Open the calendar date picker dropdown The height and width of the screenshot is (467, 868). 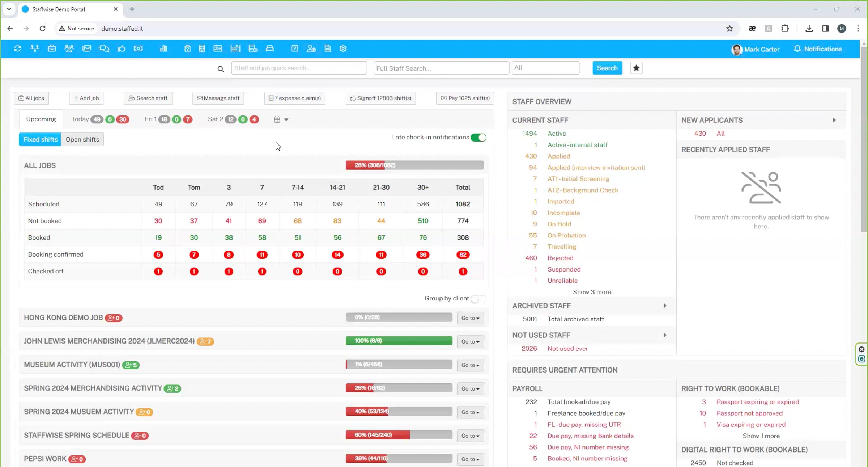281,119
